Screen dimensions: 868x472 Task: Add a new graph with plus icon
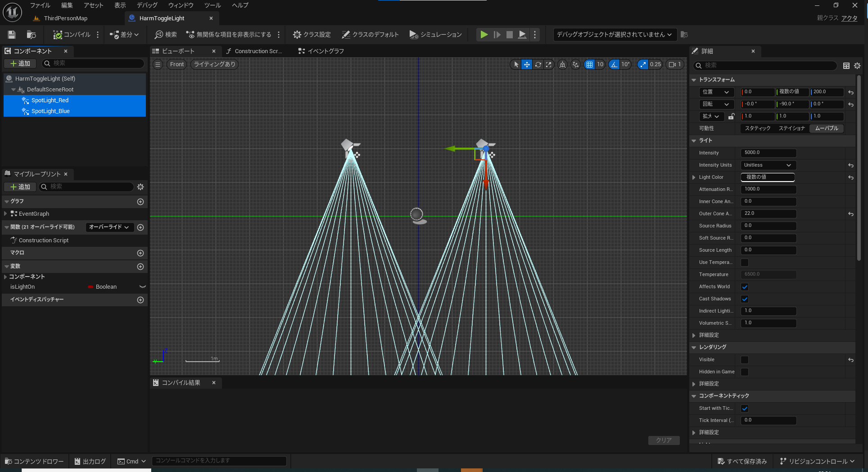click(x=140, y=202)
